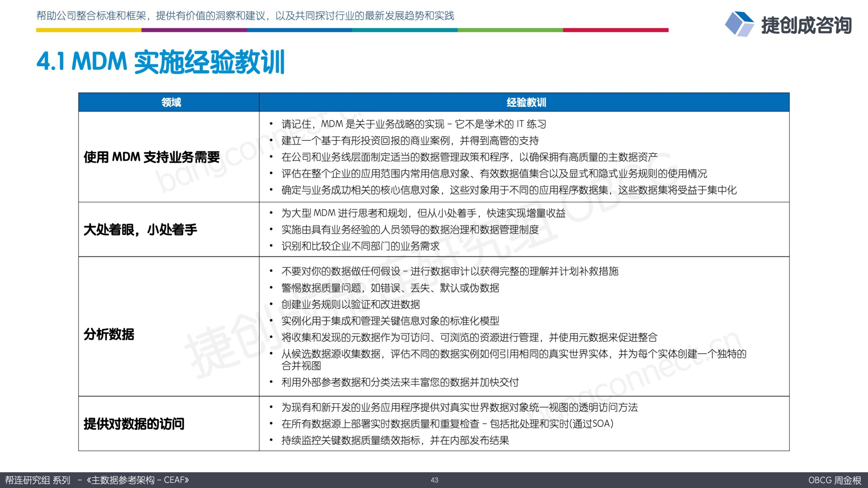This screenshot has height=488, width=868.
Task: Click the header tagline starting 帮助公司整合标准和框架
Action: [x=245, y=16]
